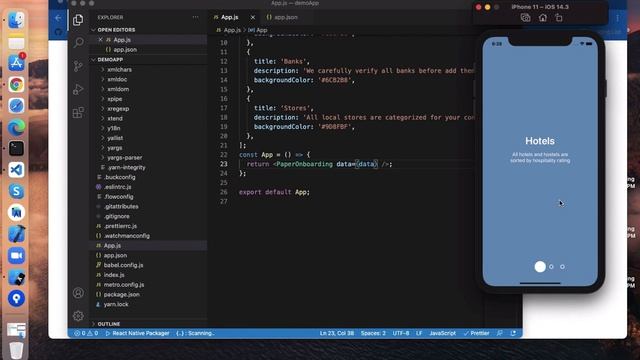Open the Manage gear icon
Viewport: 640px width, 360px height.
click(x=78, y=316)
